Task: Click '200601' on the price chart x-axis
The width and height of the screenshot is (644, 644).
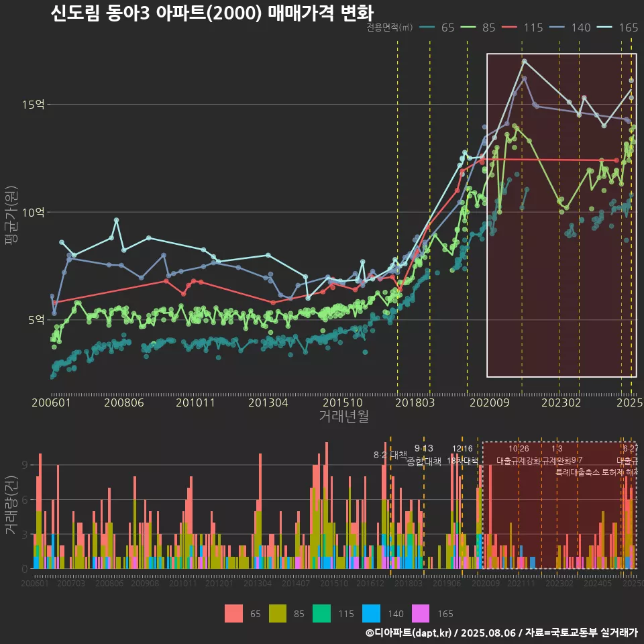Action: [52, 402]
